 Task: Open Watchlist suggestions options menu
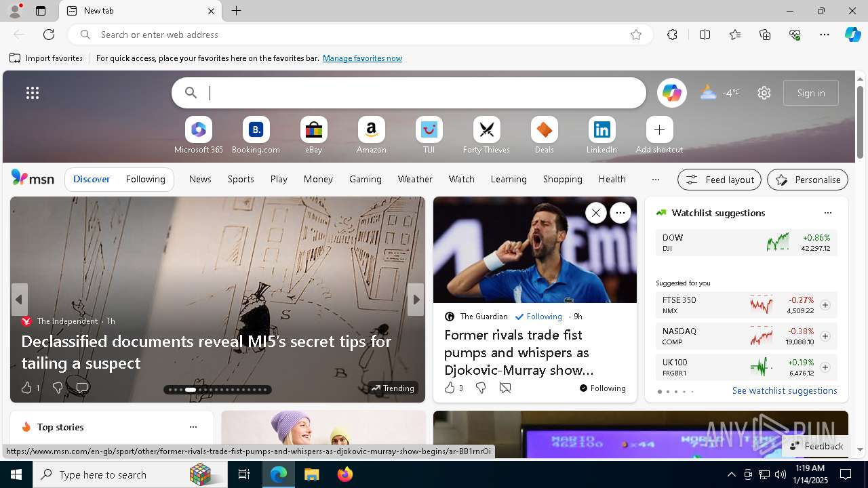(827, 213)
